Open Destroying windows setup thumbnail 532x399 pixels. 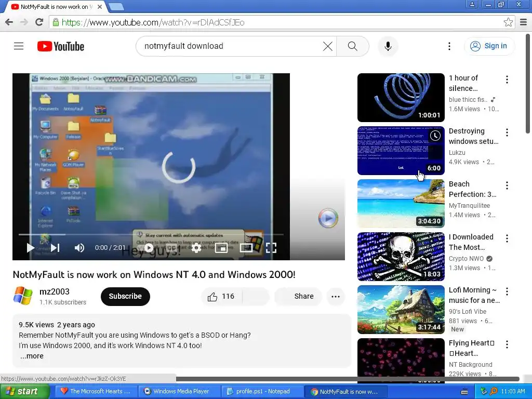401,150
